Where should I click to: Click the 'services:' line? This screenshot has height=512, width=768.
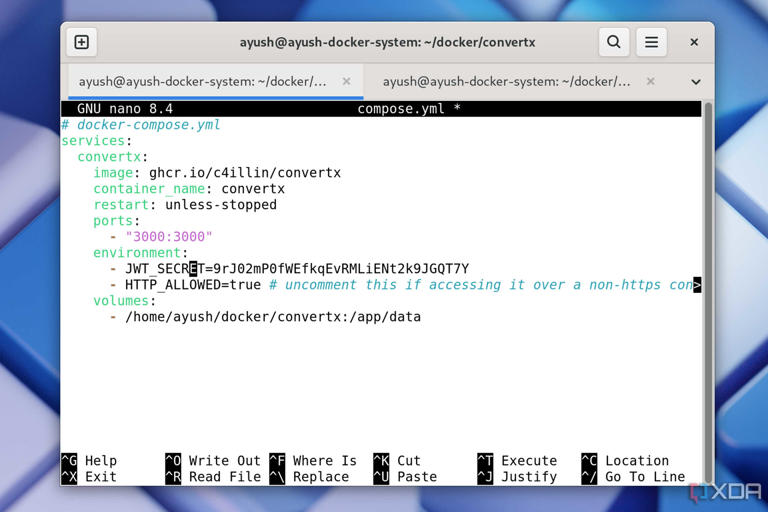[x=96, y=141]
